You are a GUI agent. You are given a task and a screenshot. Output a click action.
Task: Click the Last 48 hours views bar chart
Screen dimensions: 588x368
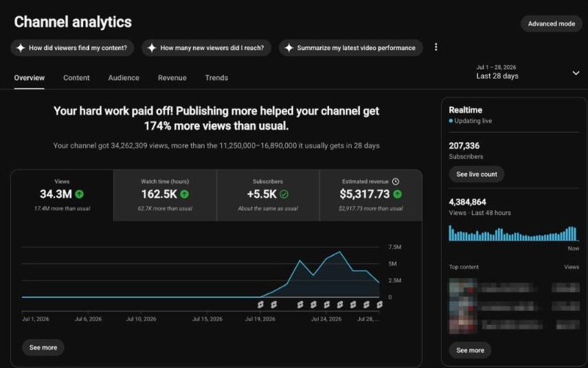tap(513, 233)
